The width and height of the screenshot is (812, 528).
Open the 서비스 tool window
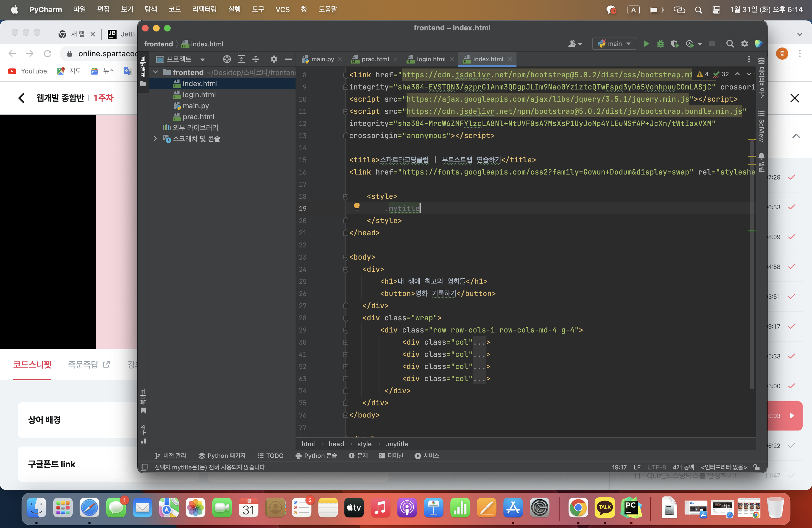click(x=427, y=456)
